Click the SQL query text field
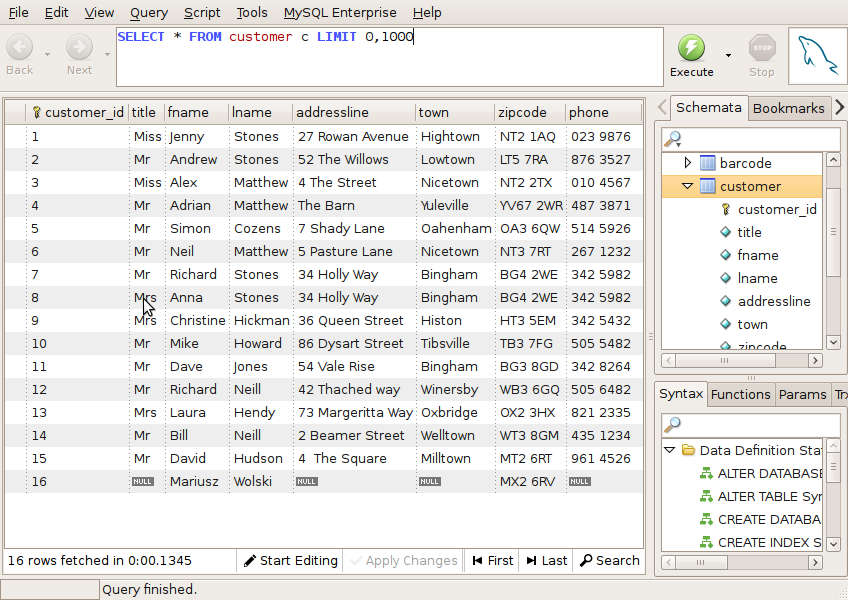This screenshot has height=600, width=848. pos(389,57)
